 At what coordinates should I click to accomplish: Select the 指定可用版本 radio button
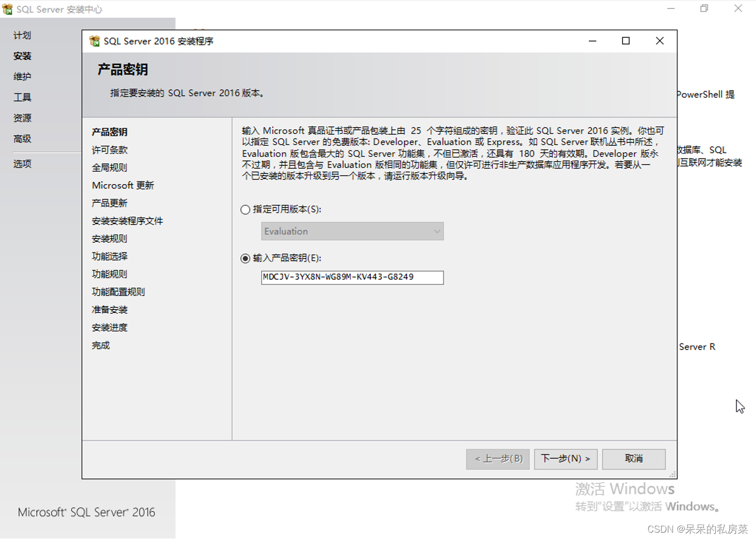[x=245, y=209]
